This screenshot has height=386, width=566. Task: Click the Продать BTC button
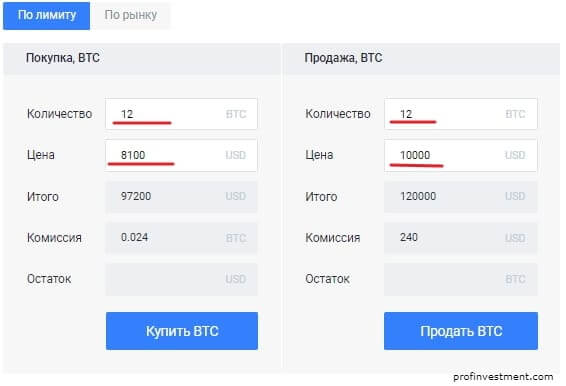coord(461,331)
